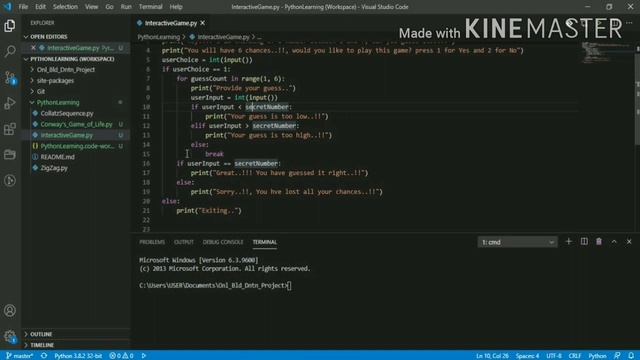The width and height of the screenshot is (640, 360).
Task: Switch to the Output panel tab
Action: [x=184, y=242]
